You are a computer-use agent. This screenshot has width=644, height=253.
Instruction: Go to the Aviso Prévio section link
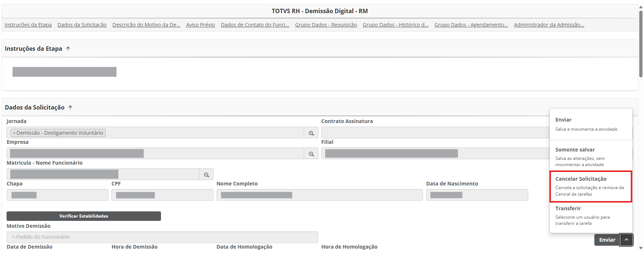coord(200,25)
